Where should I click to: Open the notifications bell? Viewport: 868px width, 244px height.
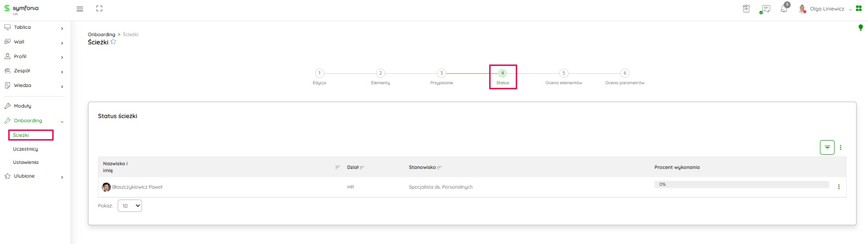coord(784,9)
